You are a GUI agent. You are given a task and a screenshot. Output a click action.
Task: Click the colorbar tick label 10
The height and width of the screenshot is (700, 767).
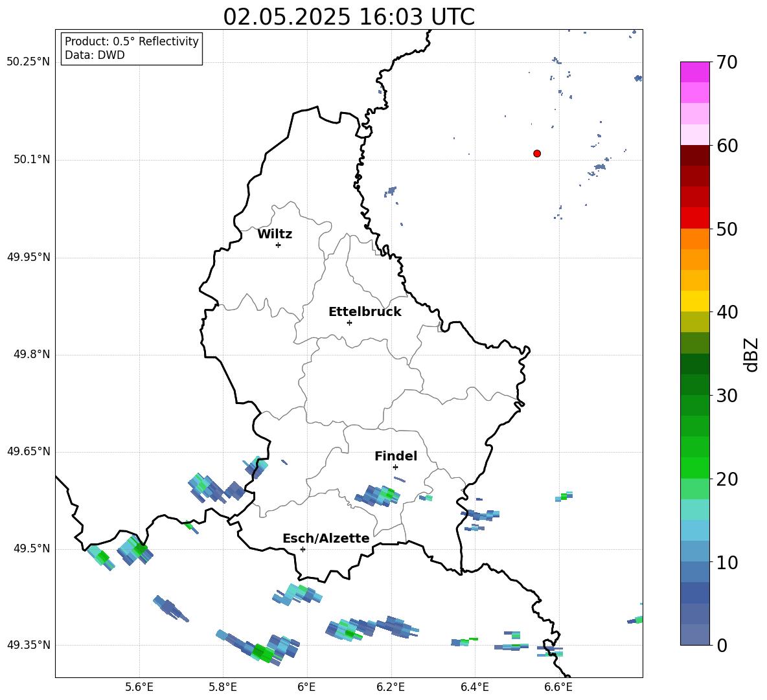coord(727,562)
